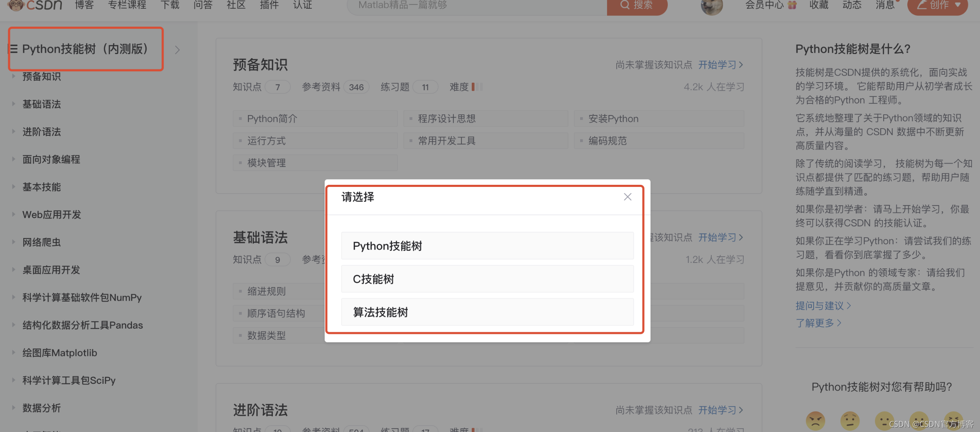980x432 pixels.
Task: Open the 程序设计思想 knowledge point
Action: [485, 119]
